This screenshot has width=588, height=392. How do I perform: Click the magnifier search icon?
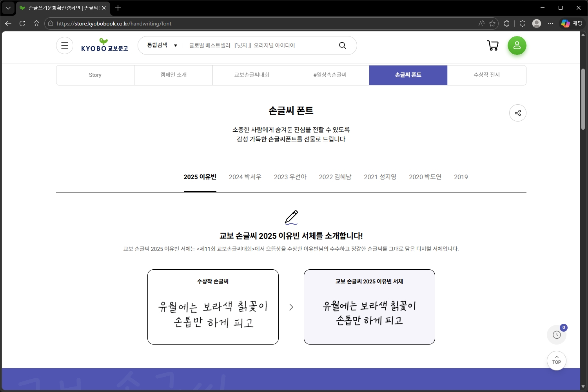pyautogui.click(x=343, y=45)
